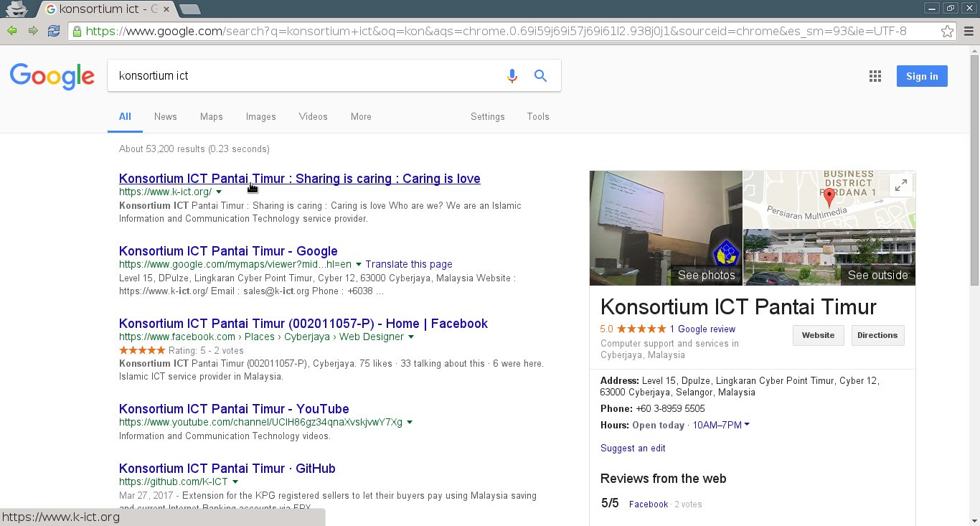Image resolution: width=980 pixels, height=526 pixels.
Task: Click the five-star rating in knowledge panel
Action: 641,329
